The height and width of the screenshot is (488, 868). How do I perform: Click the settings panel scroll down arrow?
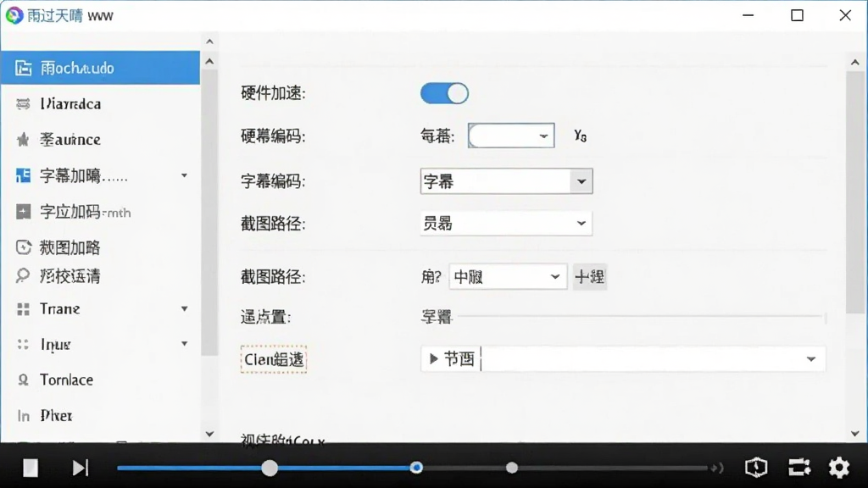point(855,434)
